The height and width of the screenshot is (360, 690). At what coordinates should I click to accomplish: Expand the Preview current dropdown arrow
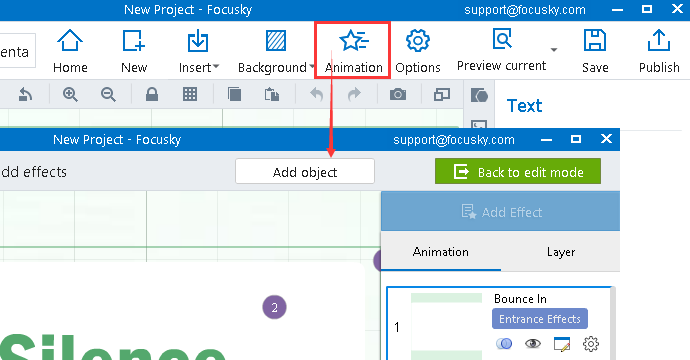554,49
